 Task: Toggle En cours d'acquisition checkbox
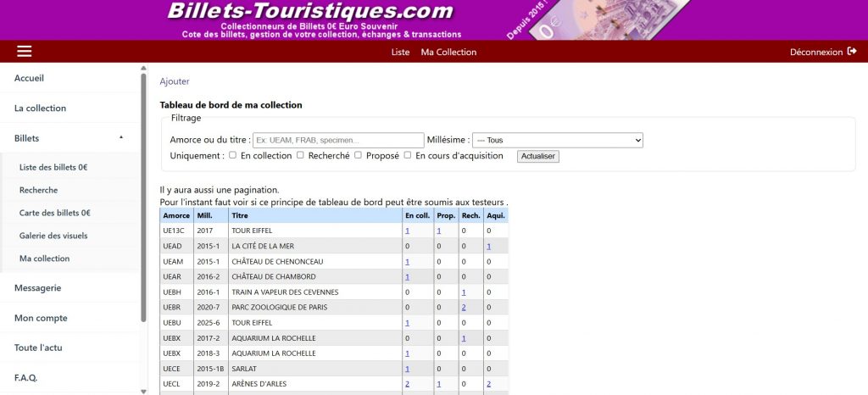pos(408,155)
